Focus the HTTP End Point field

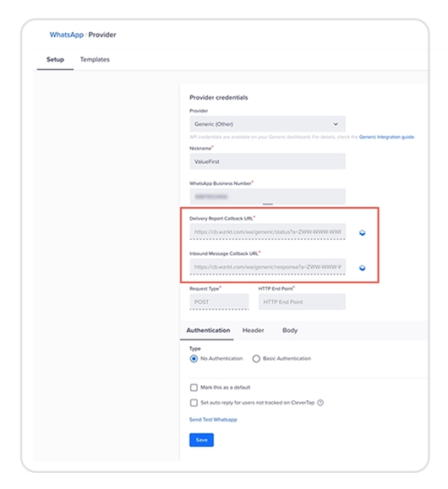[302, 302]
